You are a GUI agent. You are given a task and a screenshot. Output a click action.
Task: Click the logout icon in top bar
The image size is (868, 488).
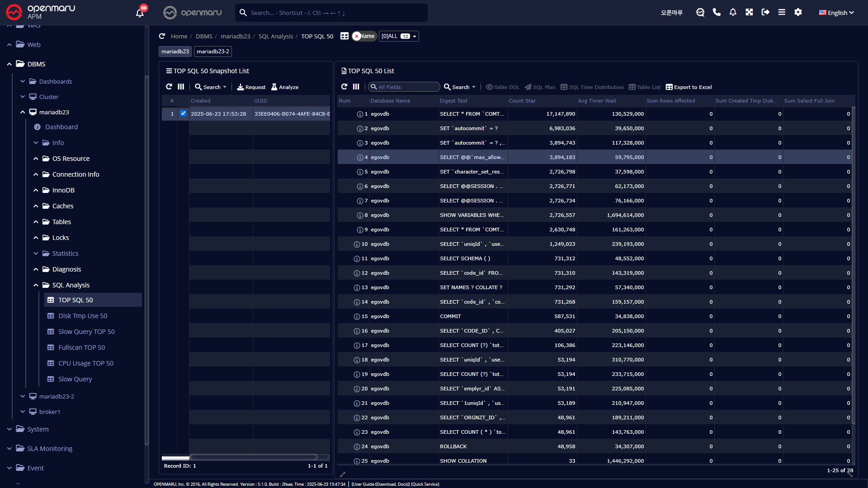(765, 12)
